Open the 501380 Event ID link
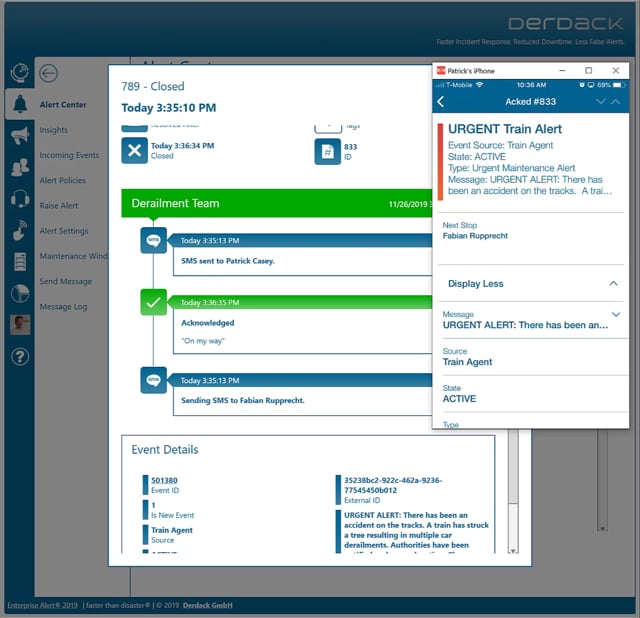The width and height of the screenshot is (640, 618). pyautogui.click(x=164, y=480)
